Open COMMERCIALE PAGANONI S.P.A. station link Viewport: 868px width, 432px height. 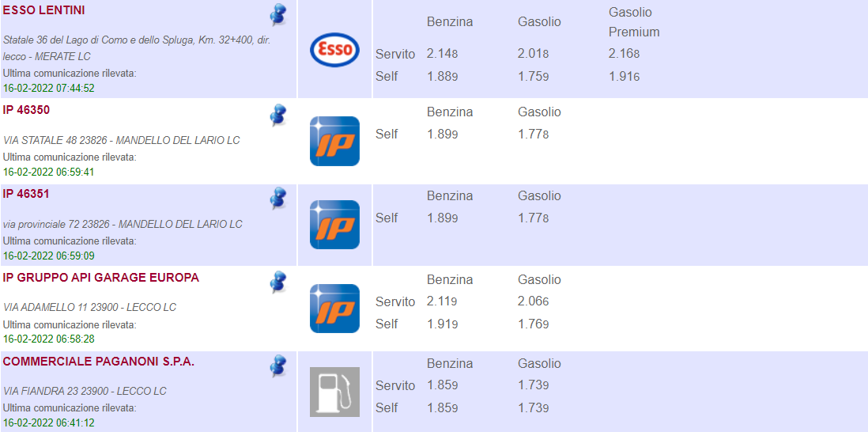(99, 361)
